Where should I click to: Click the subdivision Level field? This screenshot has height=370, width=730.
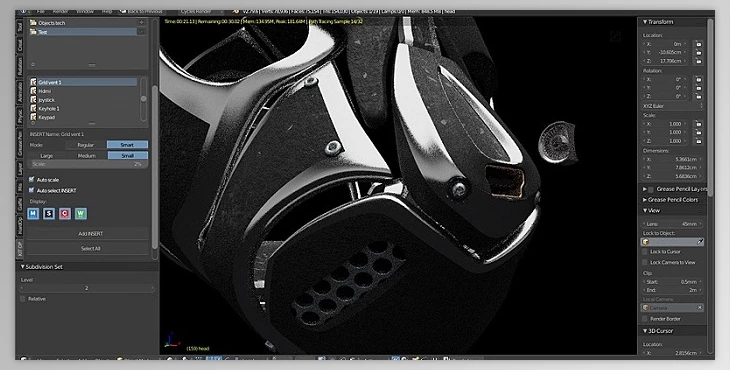(87, 288)
